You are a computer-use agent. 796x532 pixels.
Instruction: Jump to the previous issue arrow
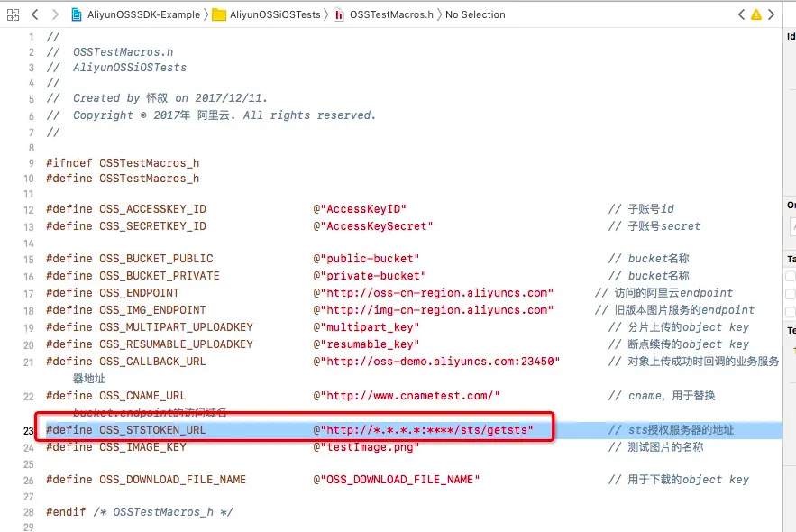click(x=741, y=14)
